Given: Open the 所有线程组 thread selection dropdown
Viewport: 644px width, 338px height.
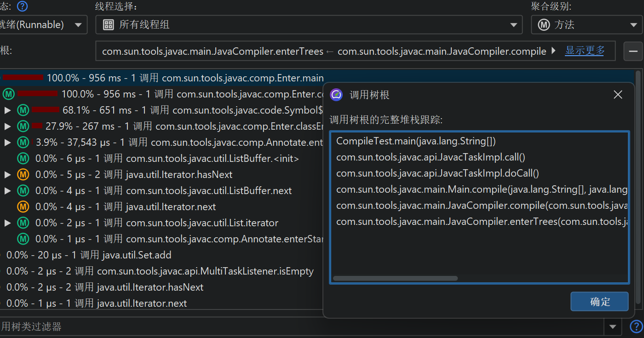Looking at the screenshot, I should 309,25.
